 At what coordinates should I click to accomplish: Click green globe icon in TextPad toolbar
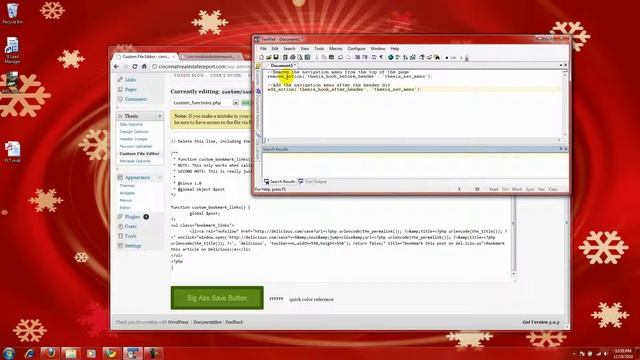[391, 58]
